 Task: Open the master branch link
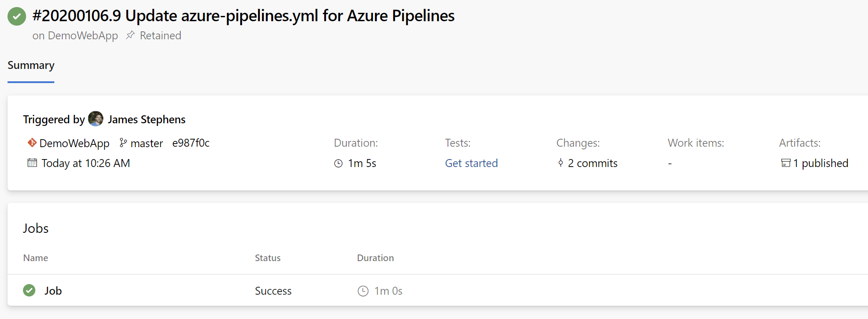(x=147, y=143)
